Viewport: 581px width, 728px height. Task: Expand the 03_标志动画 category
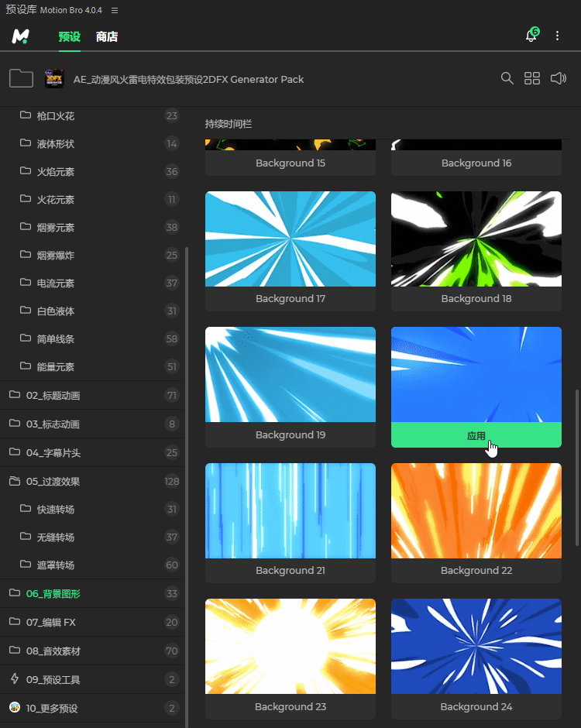point(92,424)
